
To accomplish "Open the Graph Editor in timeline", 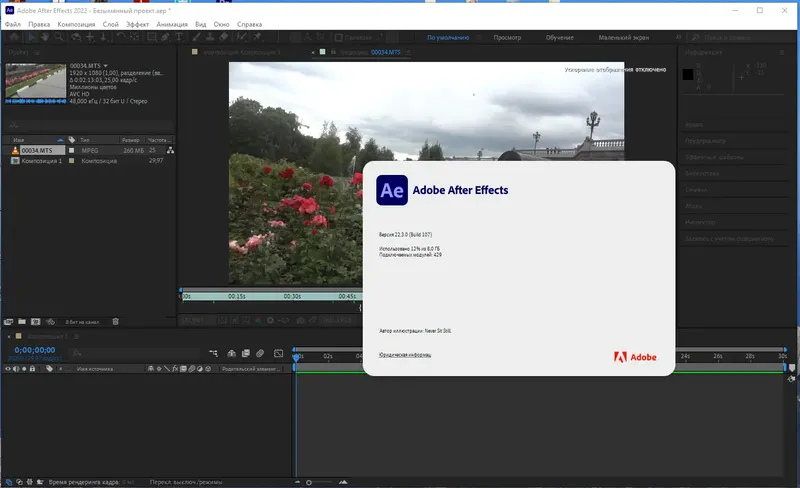I will (x=279, y=353).
